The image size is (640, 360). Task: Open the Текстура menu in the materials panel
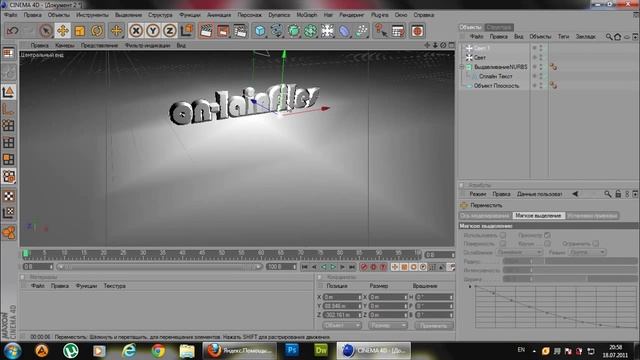[x=114, y=286]
